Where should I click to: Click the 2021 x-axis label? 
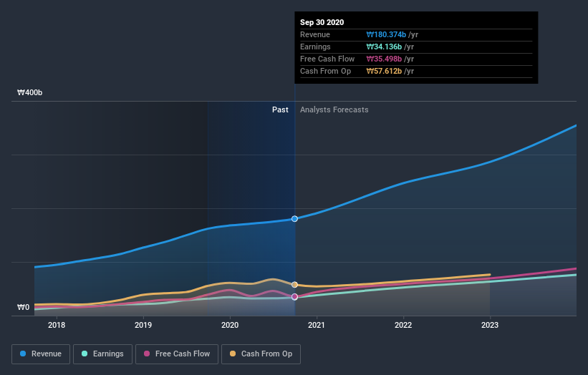pos(317,325)
